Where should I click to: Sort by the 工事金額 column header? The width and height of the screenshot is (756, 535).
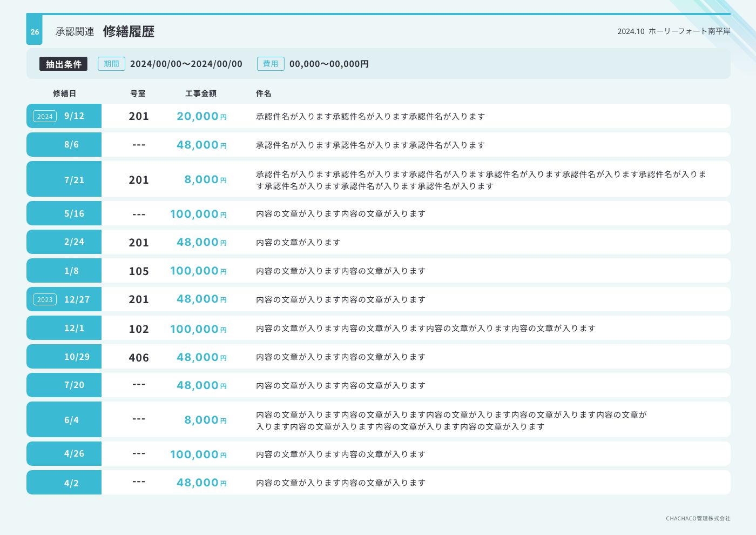point(201,93)
